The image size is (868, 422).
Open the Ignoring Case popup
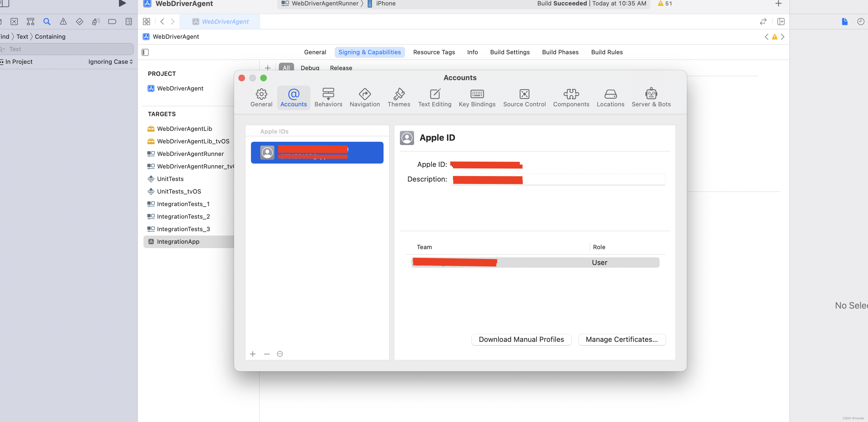click(110, 62)
